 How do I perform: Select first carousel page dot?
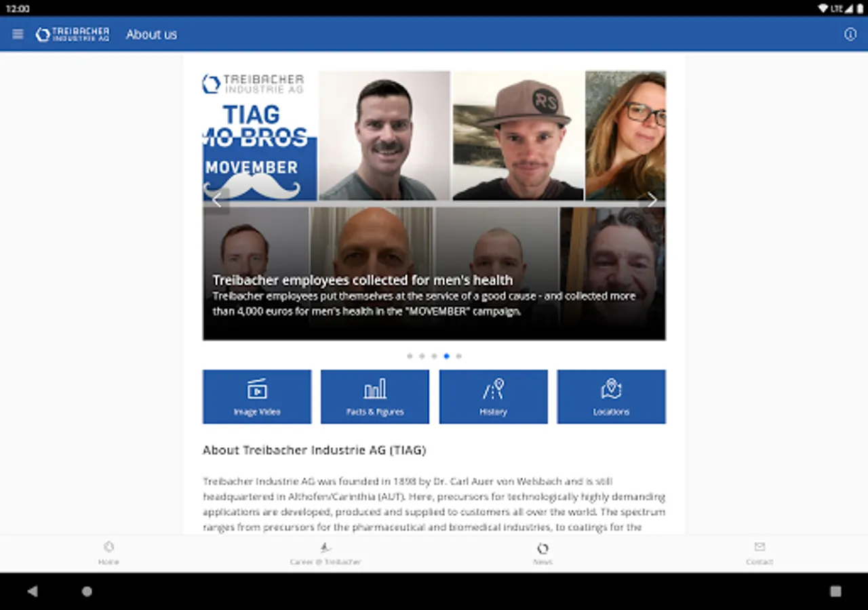click(x=410, y=356)
